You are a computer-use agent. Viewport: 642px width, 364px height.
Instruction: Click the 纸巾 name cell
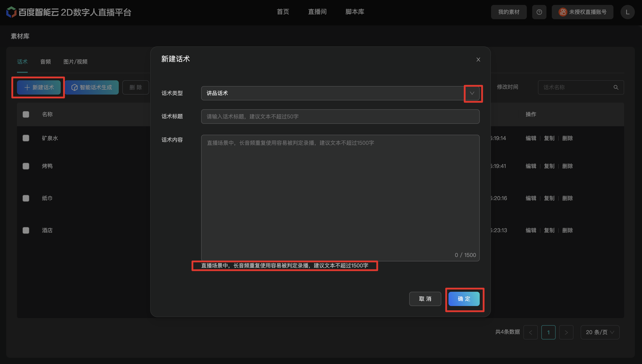point(47,198)
